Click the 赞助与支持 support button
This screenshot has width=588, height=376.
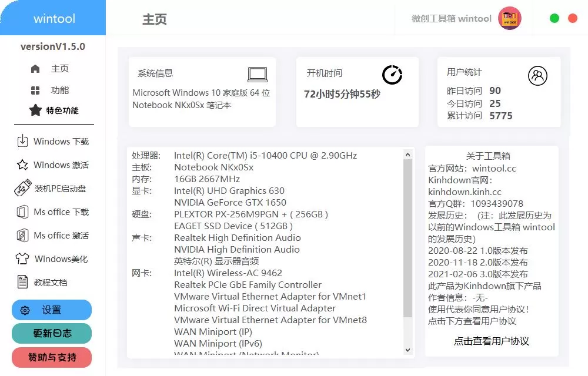click(51, 357)
